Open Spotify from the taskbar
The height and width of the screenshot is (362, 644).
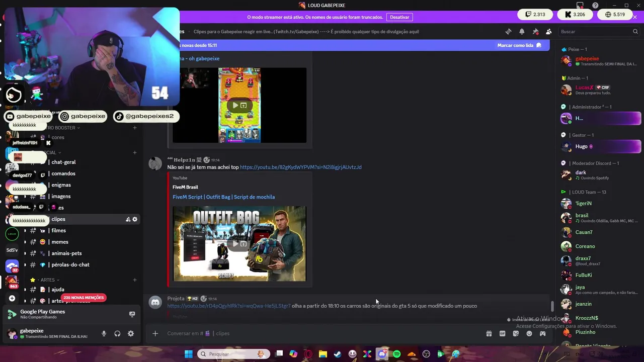(x=396, y=354)
